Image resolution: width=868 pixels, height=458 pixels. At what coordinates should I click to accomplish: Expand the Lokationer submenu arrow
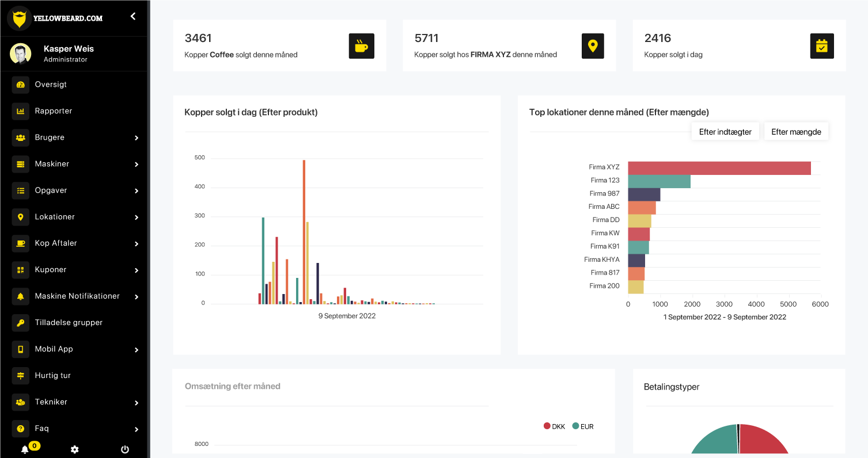tap(137, 217)
